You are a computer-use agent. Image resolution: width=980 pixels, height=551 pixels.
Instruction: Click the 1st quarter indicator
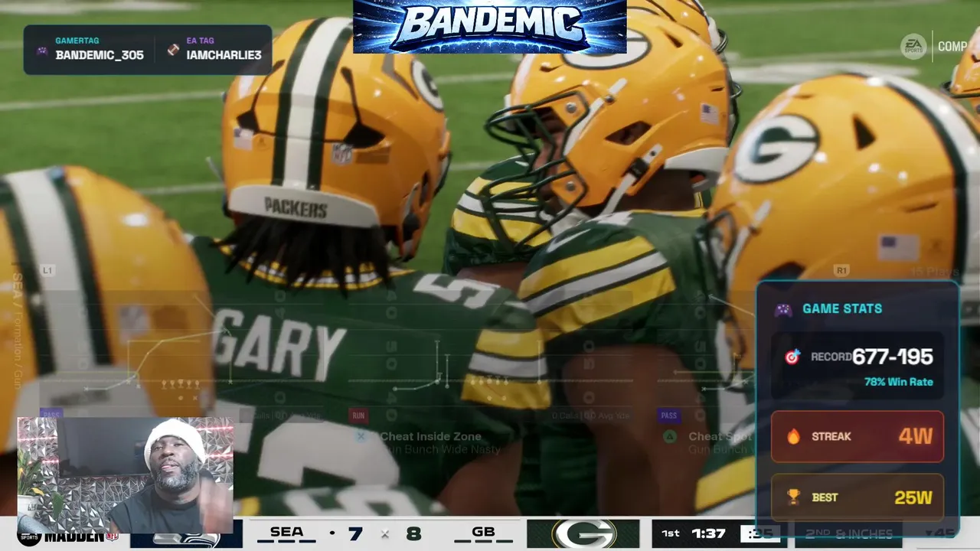coord(670,533)
